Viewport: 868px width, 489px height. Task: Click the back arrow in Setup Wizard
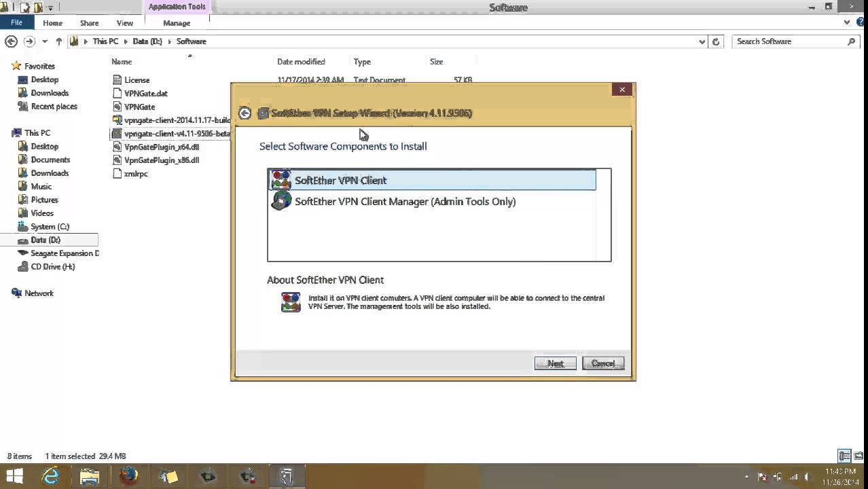[245, 113]
